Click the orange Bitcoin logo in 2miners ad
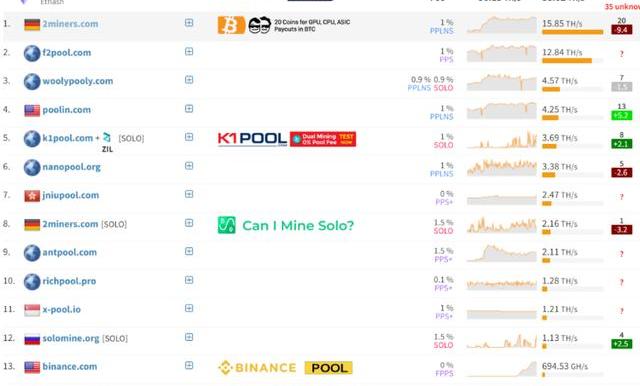 [231, 25]
